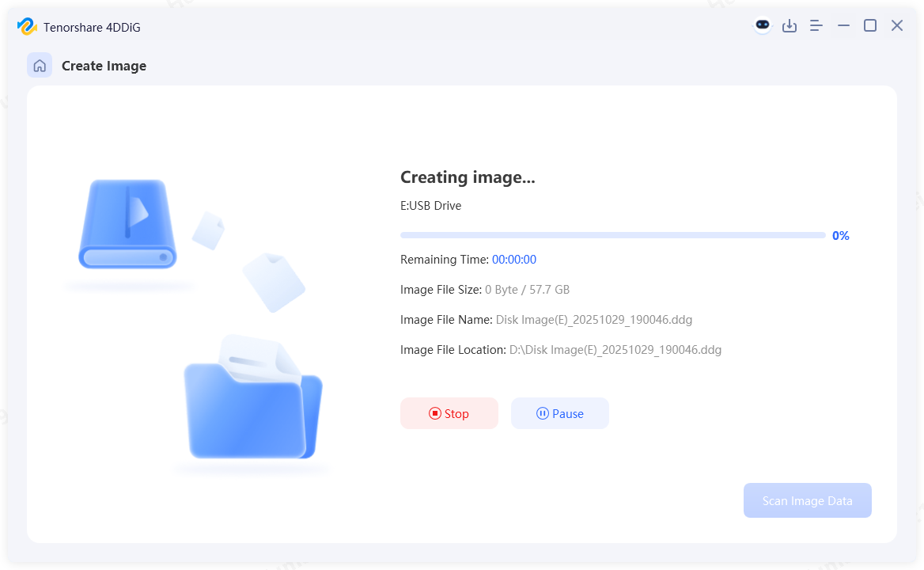Pause the image creation process
This screenshot has width=924, height=570.
559,412
